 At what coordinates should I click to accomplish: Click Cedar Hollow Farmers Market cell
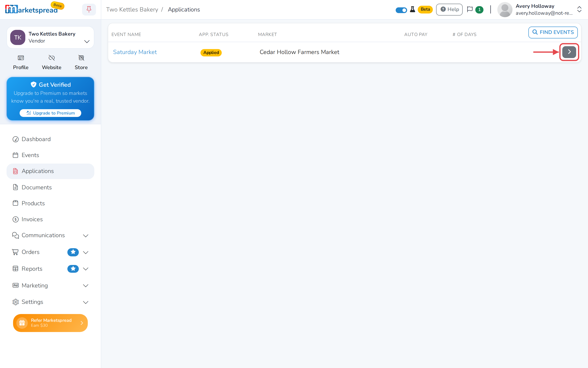299,52
